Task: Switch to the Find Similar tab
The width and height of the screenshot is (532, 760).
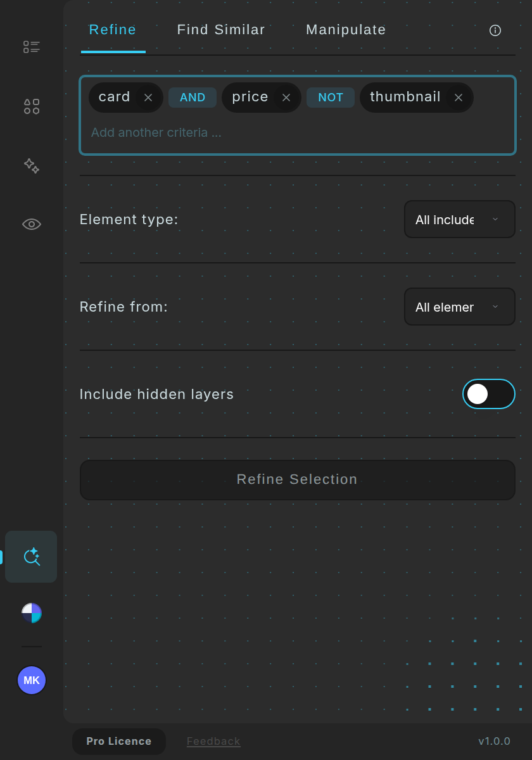Action: 221,30
